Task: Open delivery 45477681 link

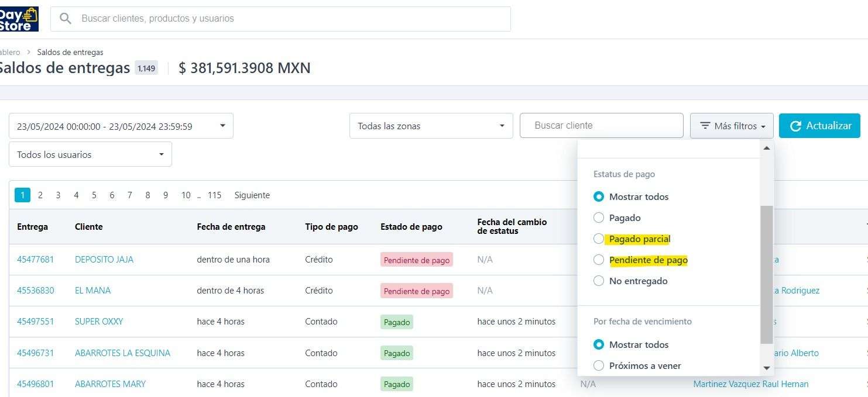Action: point(35,260)
